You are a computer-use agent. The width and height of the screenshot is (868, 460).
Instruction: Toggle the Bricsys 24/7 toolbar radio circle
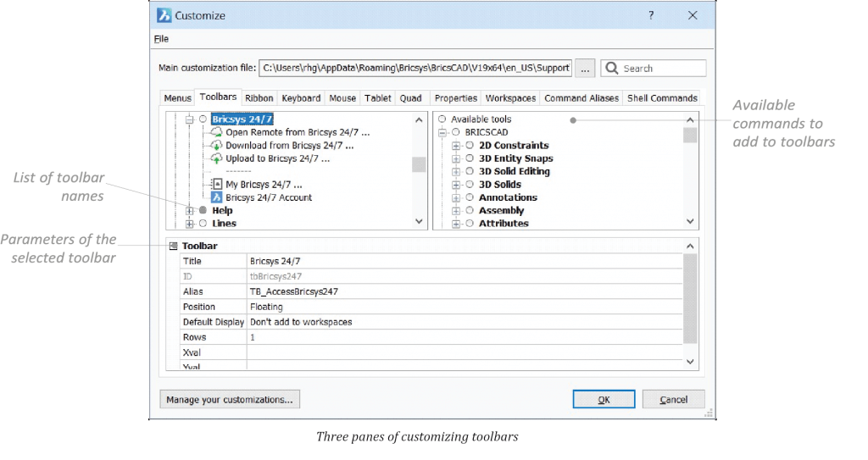(203, 119)
